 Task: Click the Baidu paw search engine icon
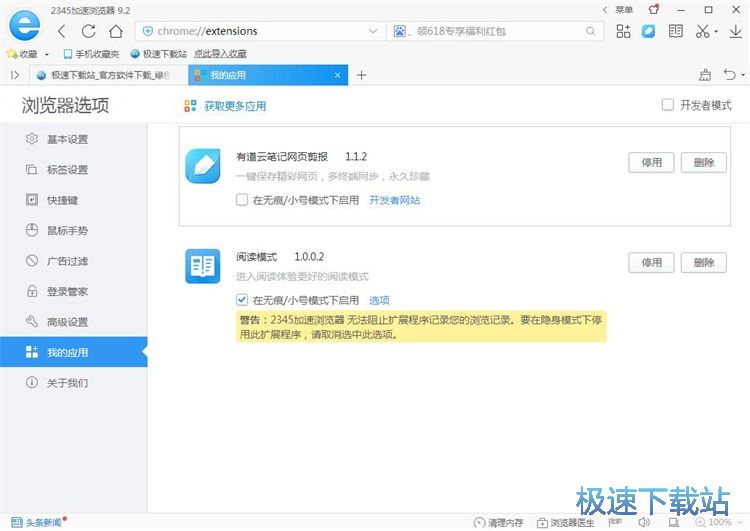[399, 32]
